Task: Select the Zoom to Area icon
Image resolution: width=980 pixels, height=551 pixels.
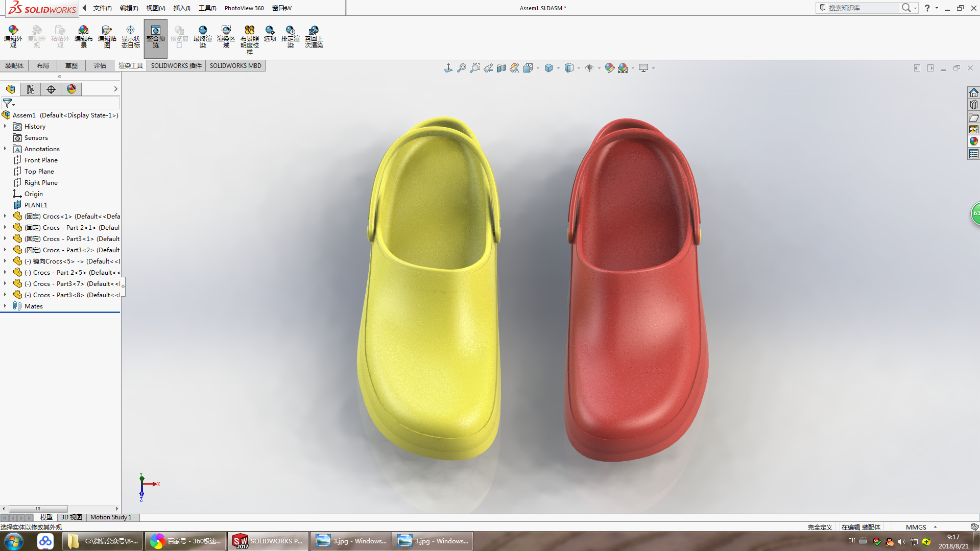Action: [475, 68]
